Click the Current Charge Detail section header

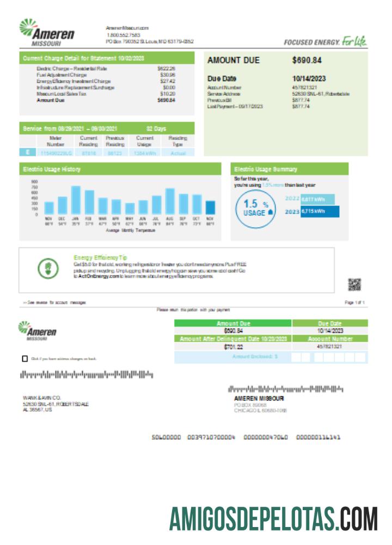[x=107, y=58]
